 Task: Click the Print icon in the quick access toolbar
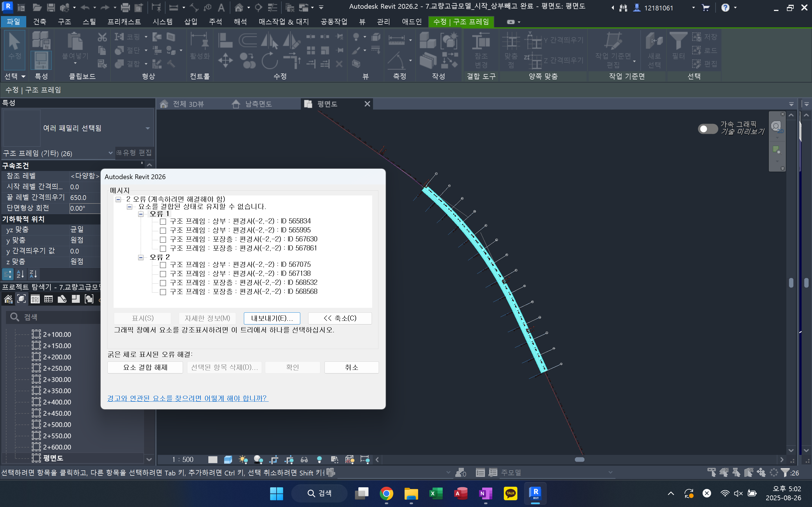point(125,7)
